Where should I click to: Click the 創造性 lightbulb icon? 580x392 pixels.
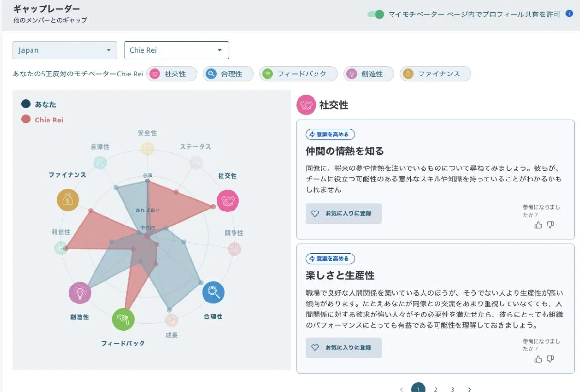[79, 292]
